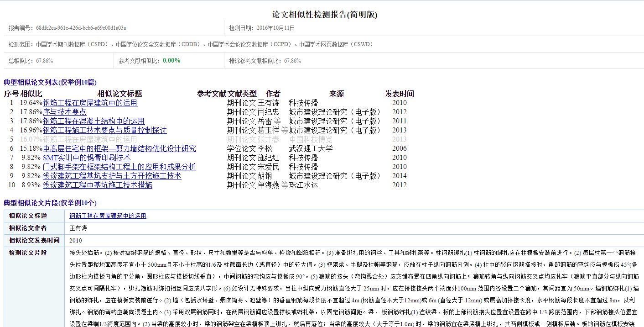This screenshot has width=644, height=327.
Task: Click the report number 68dfc2ea text
Action: pos(81,28)
